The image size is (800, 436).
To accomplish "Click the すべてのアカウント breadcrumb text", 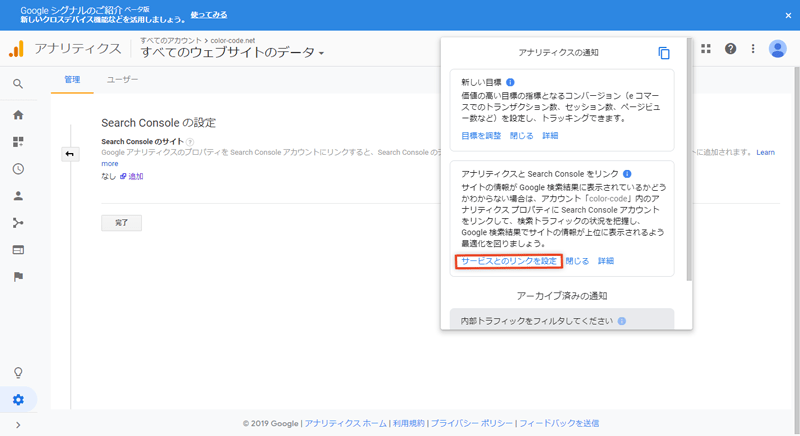I will [171, 40].
